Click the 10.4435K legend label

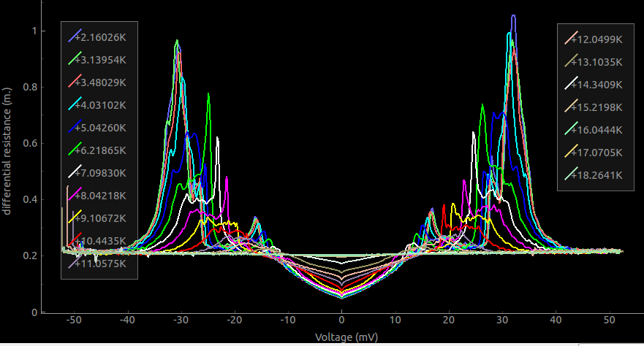[x=105, y=241]
